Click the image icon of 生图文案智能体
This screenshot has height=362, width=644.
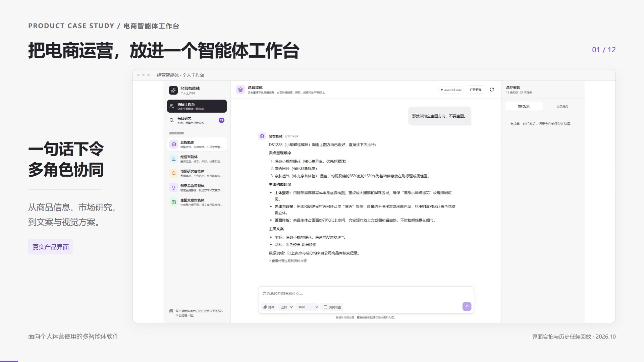(174, 202)
